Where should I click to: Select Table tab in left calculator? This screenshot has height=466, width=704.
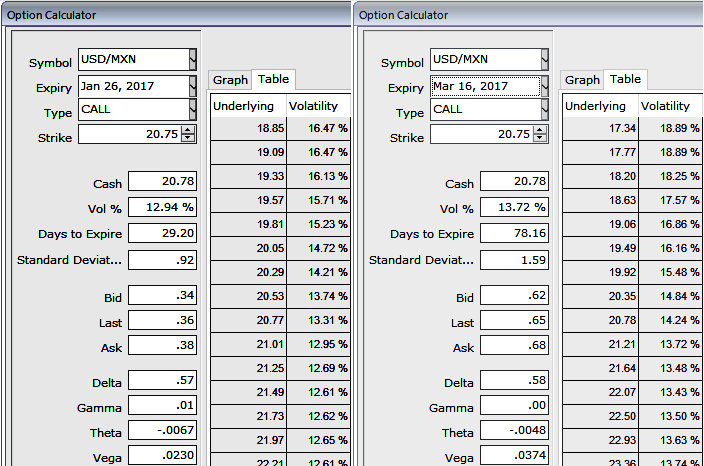273,79
